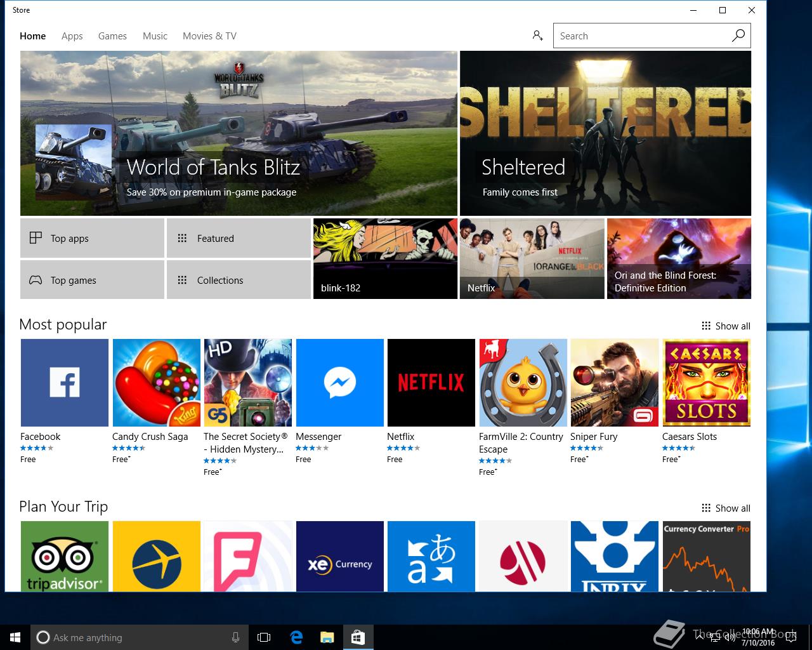Open the Translator app tile
This screenshot has height=650, width=812.
coord(431,557)
